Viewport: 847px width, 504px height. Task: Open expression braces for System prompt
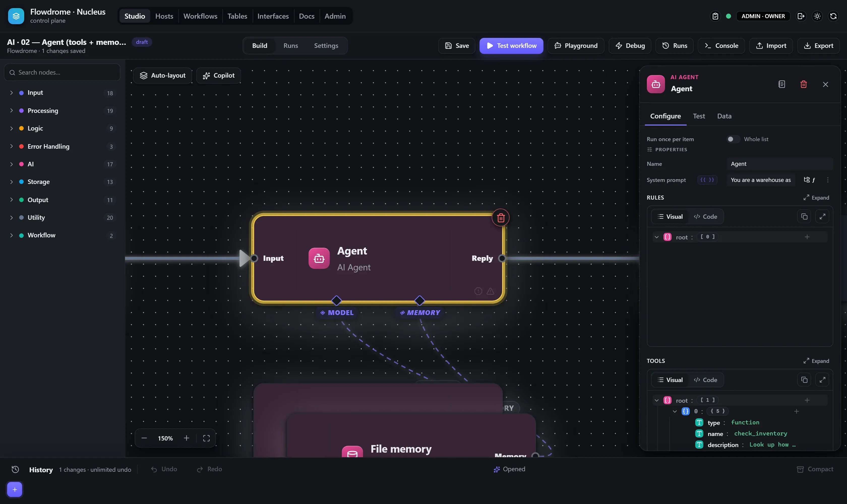tap(707, 180)
